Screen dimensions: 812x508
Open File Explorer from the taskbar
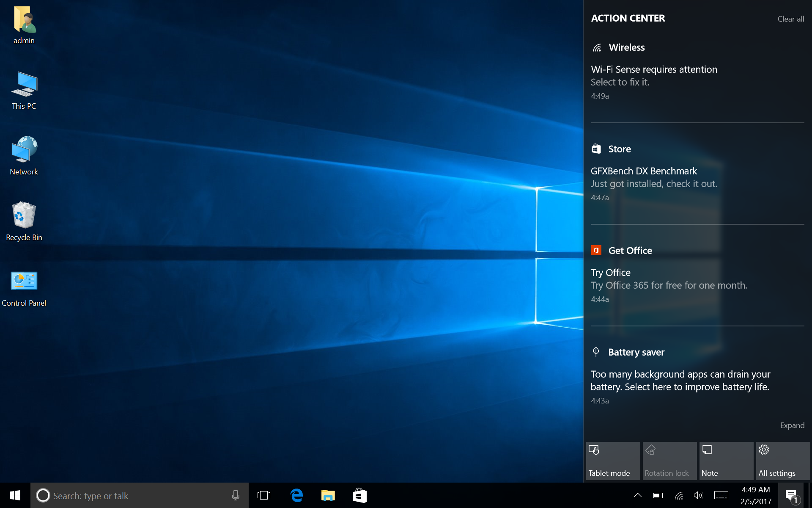click(328, 495)
